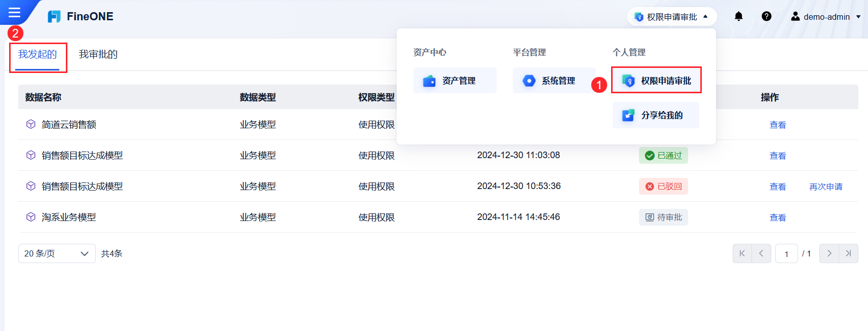The image size is (868, 331).
Task: Click the 资产中心 section heading
Action: click(430, 52)
